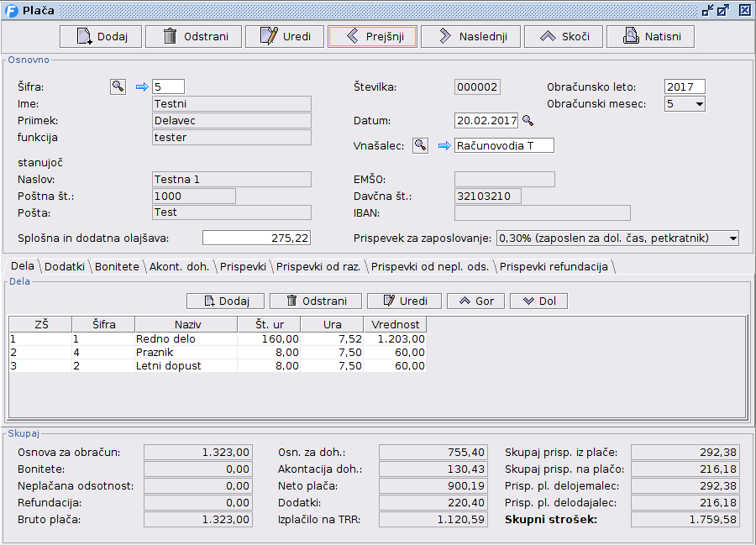Click Uredi pencil button in top toolbar
756x545 pixels.
(285, 37)
